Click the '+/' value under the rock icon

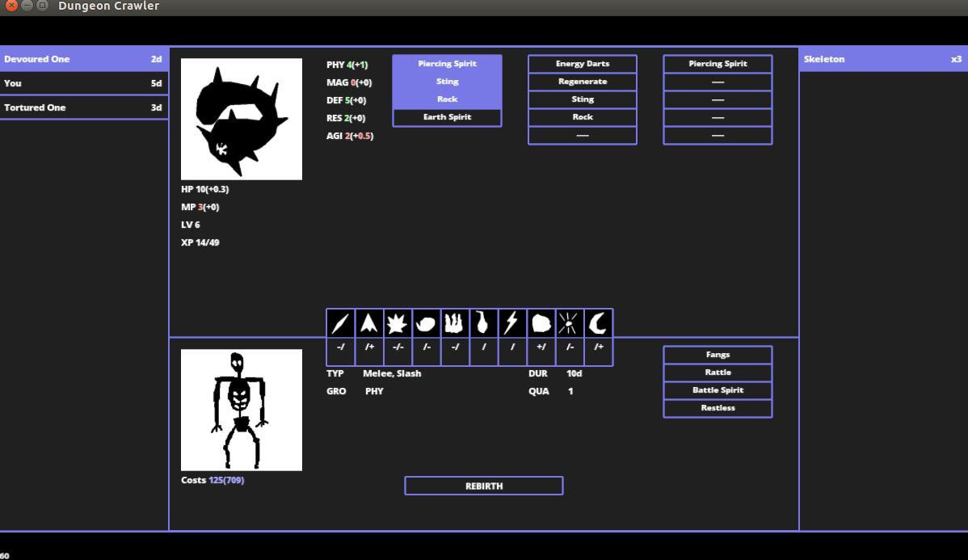541,347
